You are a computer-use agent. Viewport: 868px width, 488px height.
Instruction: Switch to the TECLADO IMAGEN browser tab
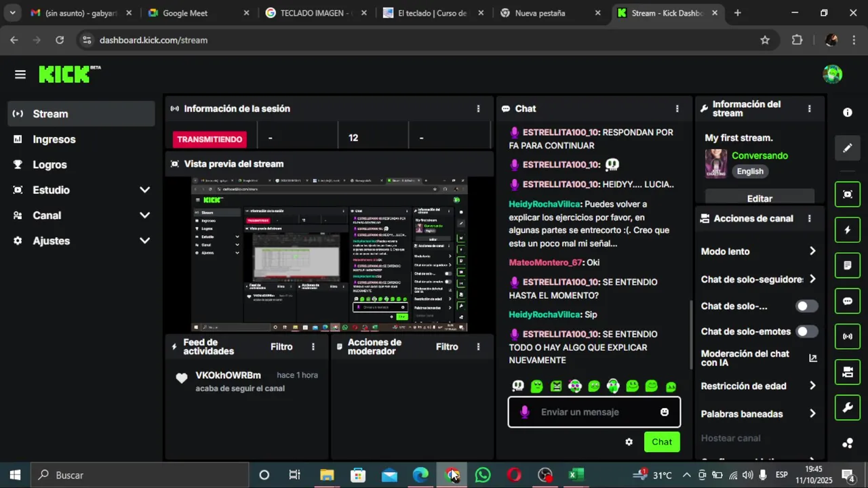[316, 13]
